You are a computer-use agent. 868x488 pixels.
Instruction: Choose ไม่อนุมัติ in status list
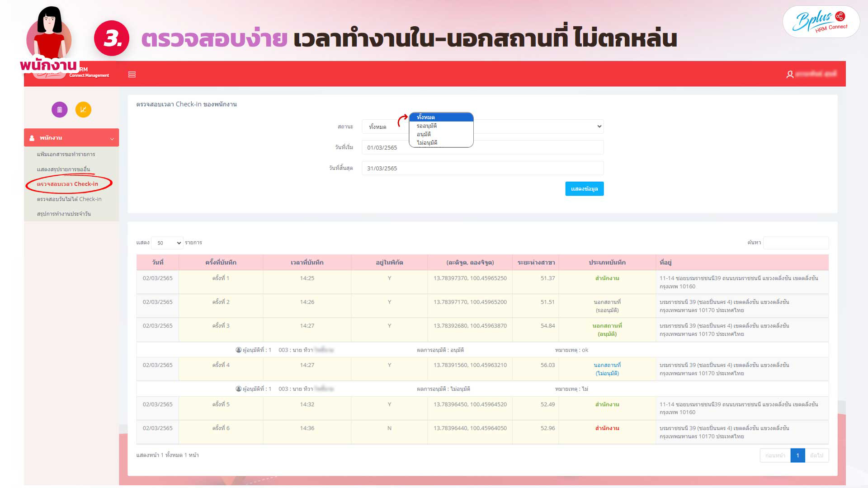coord(427,142)
